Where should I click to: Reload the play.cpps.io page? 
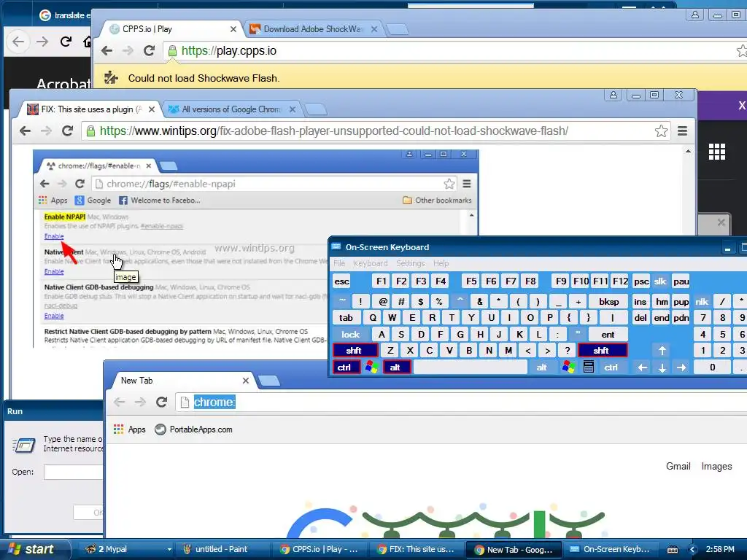[x=149, y=50]
